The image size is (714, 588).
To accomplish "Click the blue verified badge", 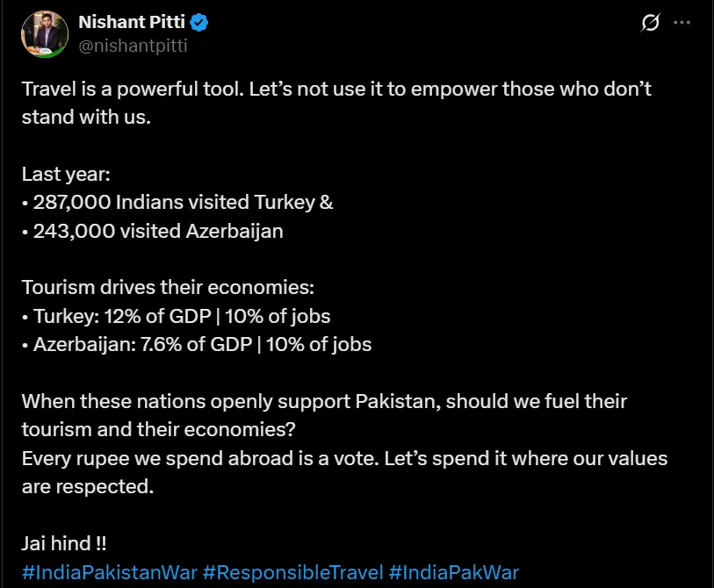I will [x=199, y=22].
